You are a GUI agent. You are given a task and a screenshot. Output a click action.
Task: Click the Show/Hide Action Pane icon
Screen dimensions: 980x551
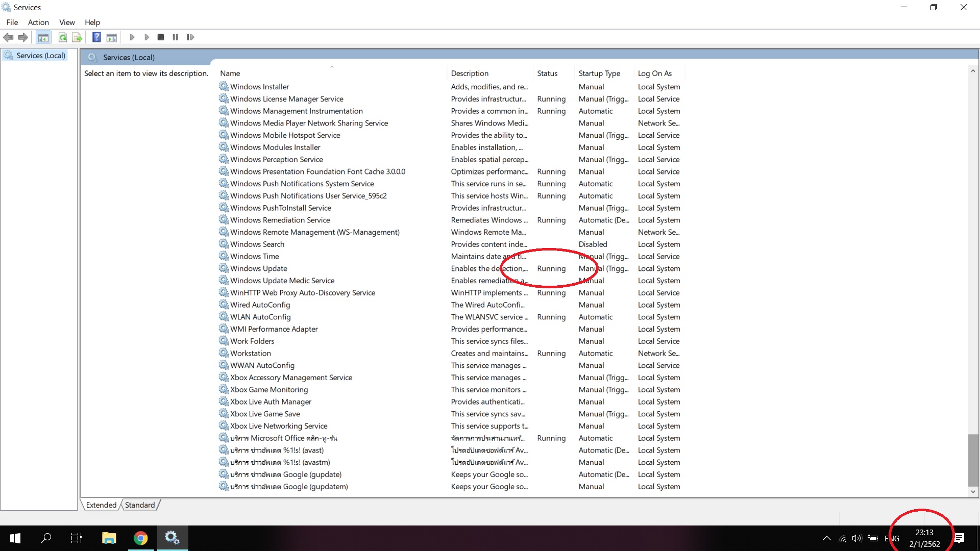(112, 37)
